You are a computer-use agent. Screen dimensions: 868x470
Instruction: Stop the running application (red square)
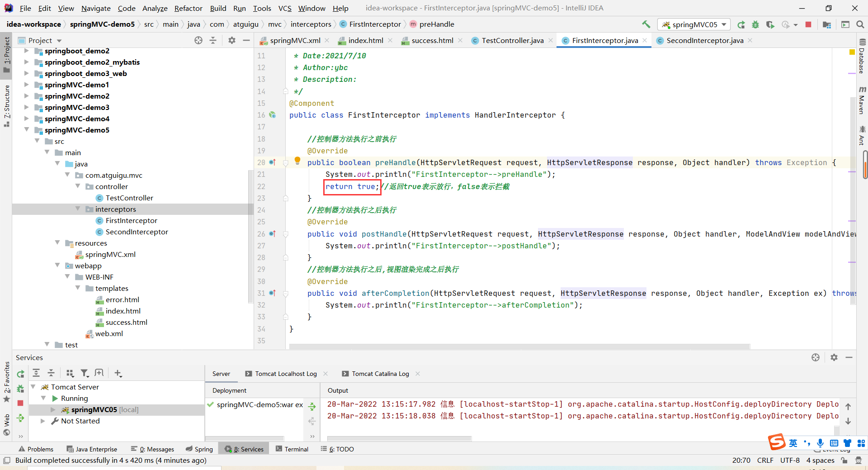(808, 24)
